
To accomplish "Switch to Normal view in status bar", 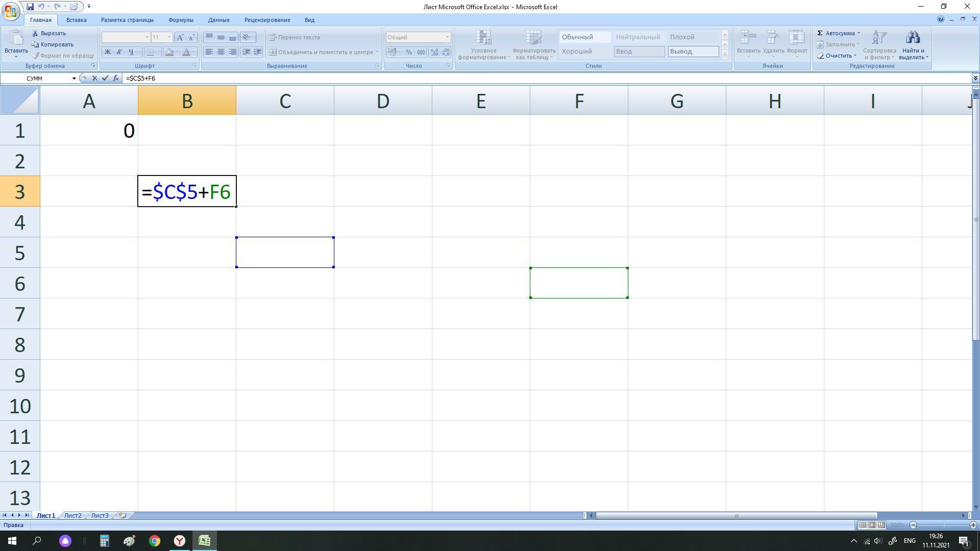I will point(863,525).
